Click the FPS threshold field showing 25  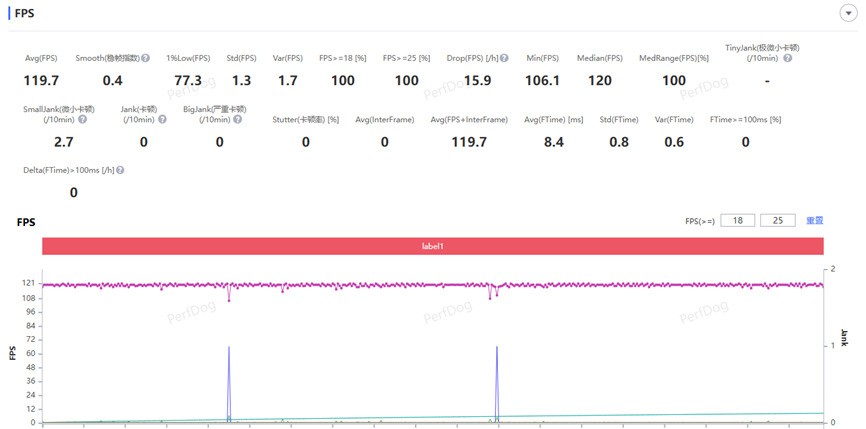click(x=778, y=221)
